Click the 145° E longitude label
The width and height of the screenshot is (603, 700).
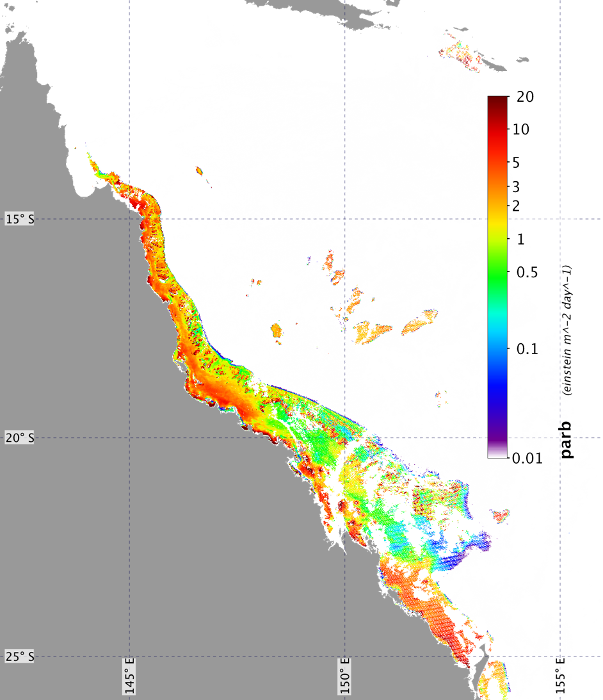click(129, 676)
